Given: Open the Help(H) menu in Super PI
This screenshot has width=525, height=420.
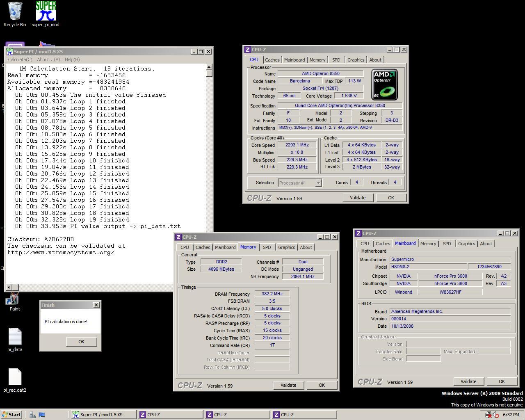Looking at the screenshot, I should click(72, 59).
